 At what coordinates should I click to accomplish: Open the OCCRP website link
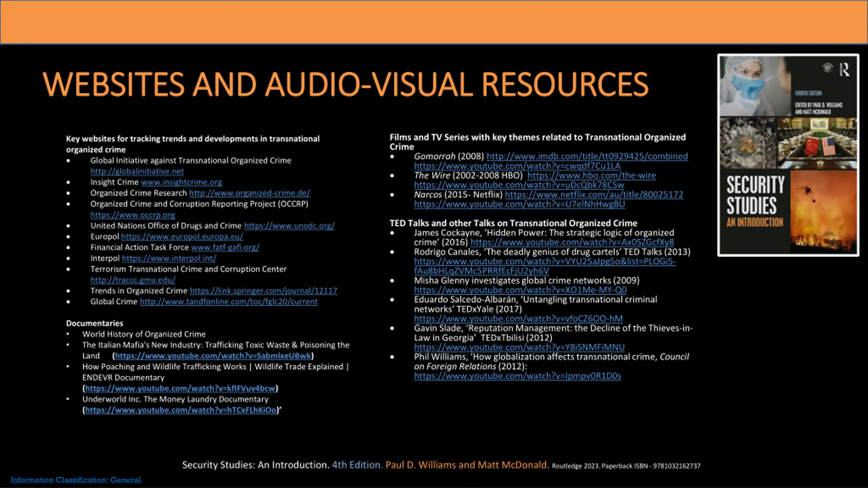pyautogui.click(x=133, y=215)
